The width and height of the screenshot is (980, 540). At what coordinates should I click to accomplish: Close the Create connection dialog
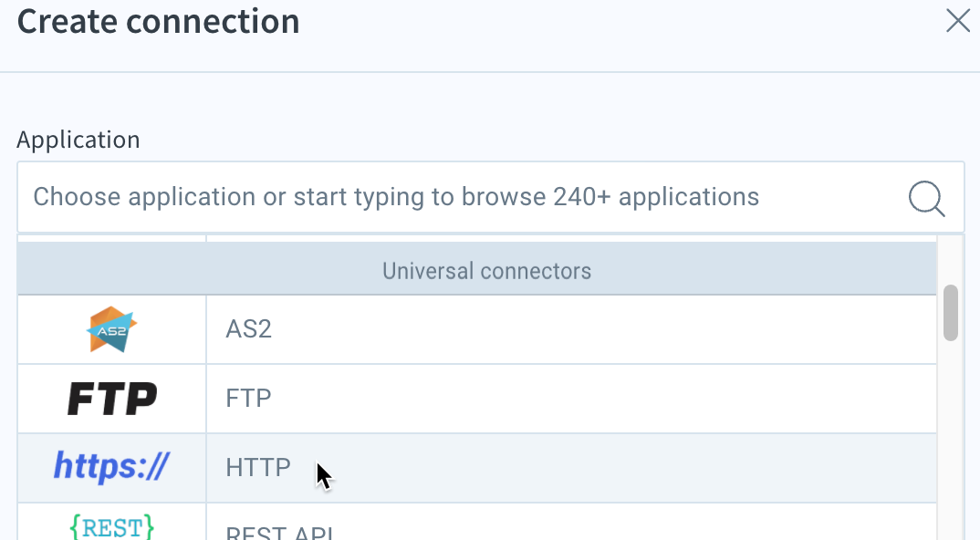(957, 21)
